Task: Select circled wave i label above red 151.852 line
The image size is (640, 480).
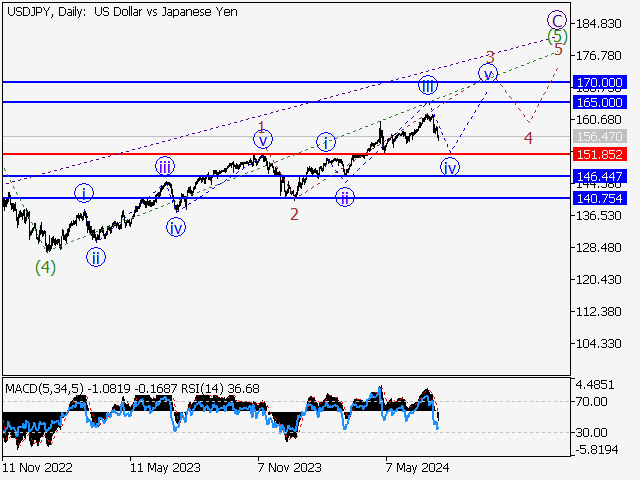Action: pyautogui.click(x=326, y=142)
